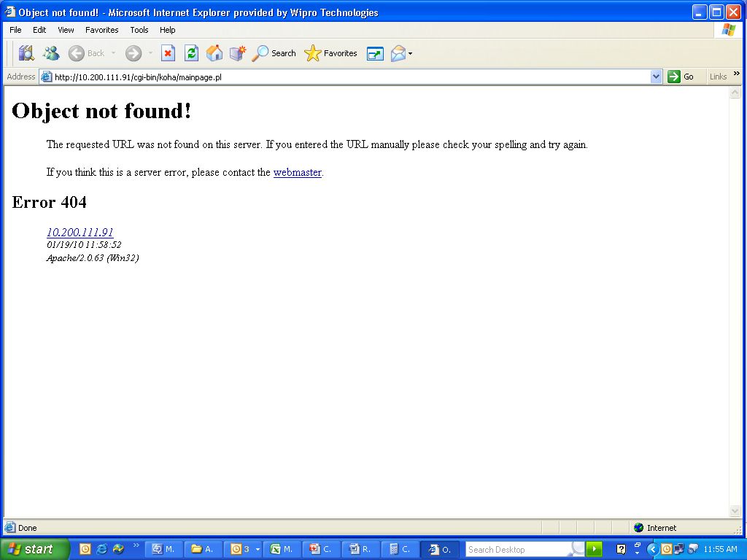
Task: Go to the Home page icon
Action: click(x=214, y=53)
